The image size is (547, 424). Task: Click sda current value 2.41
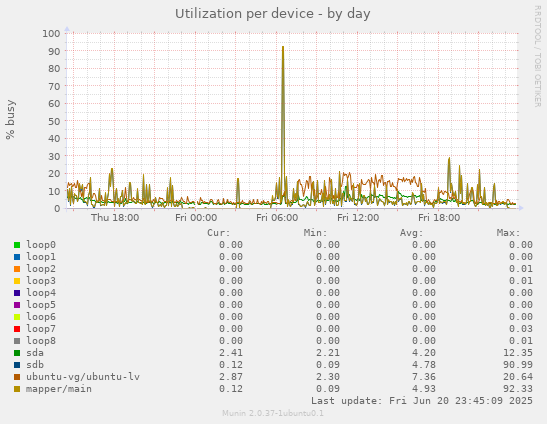point(231,353)
